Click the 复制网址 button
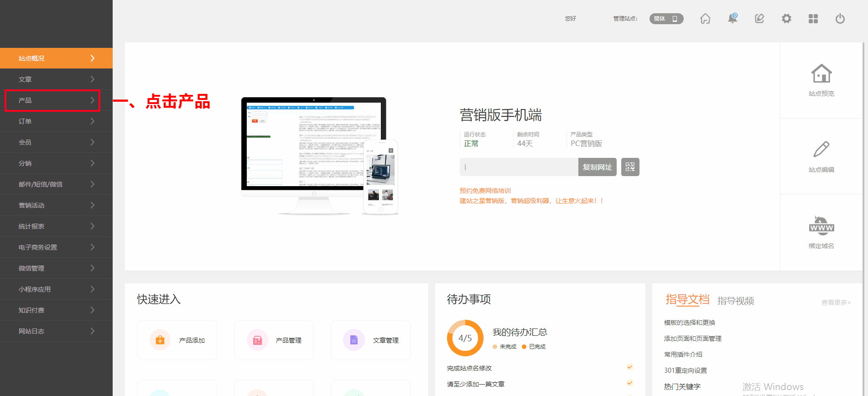 coord(598,167)
